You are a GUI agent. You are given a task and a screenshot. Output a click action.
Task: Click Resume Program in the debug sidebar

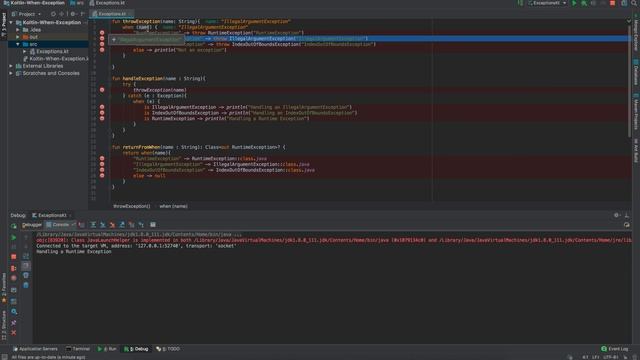(x=13, y=237)
